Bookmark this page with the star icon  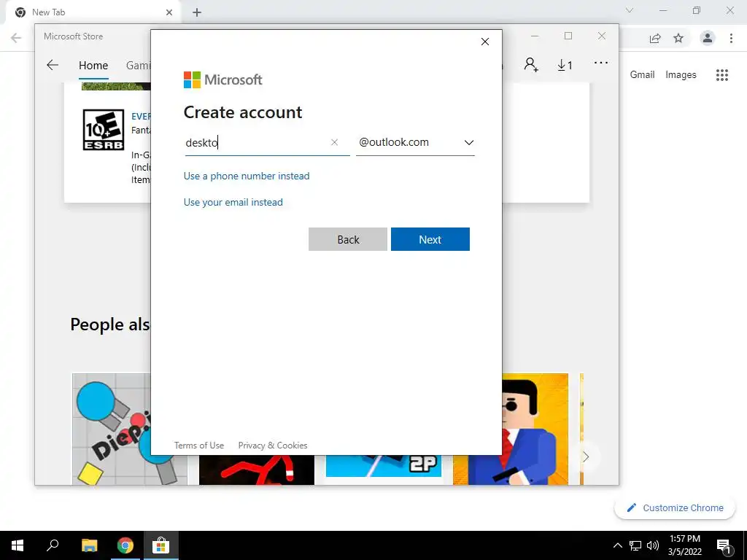coord(678,38)
